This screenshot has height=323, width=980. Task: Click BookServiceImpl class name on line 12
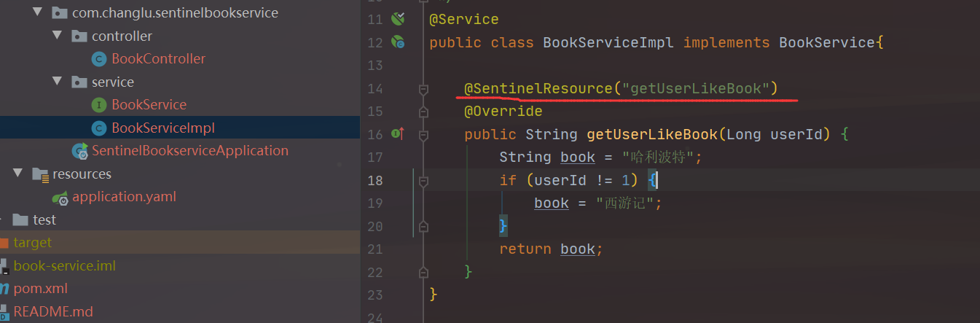coord(608,43)
